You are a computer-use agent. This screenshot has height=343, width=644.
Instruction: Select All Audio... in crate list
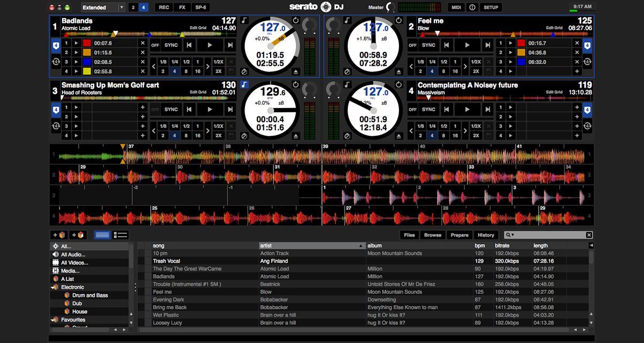pos(90,255)
